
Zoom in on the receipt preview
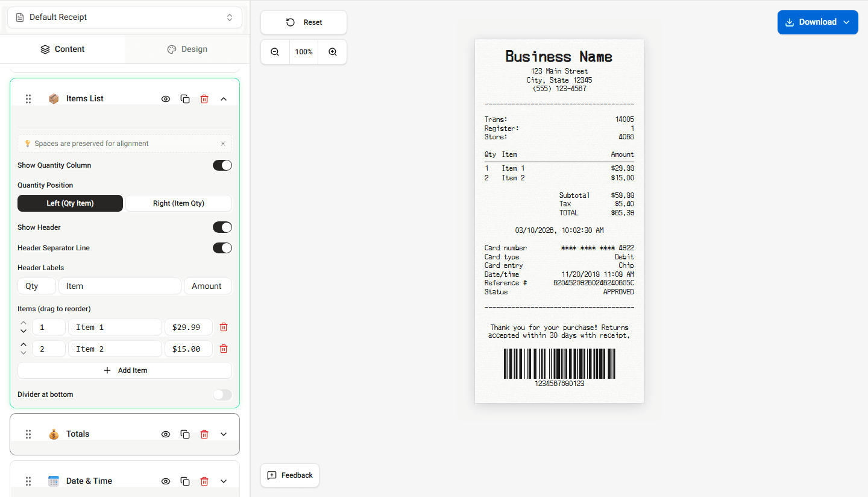pyautogui.click(x=332, y=52)
